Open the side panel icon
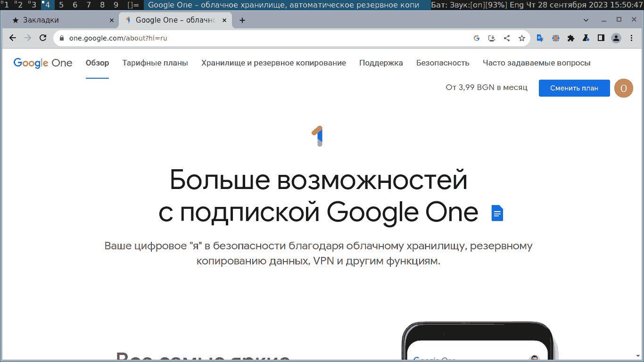Screen dimensions: 644x362 601,38
